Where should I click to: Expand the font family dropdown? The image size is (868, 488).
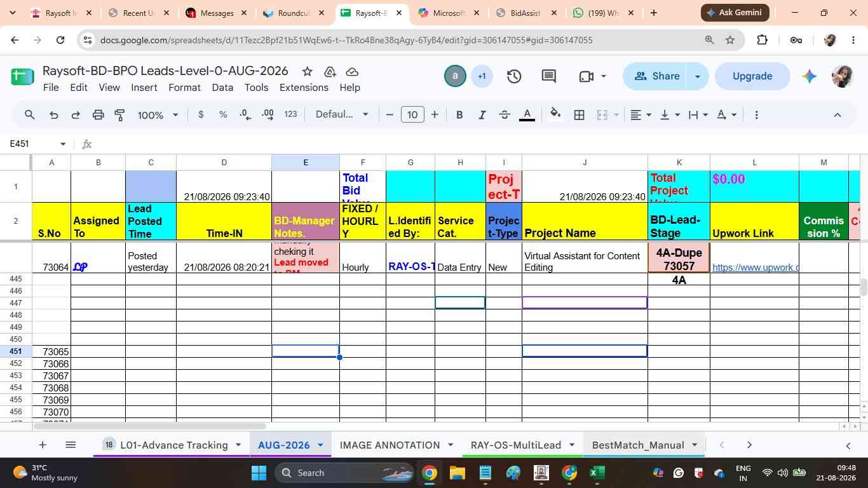point(342,114)
